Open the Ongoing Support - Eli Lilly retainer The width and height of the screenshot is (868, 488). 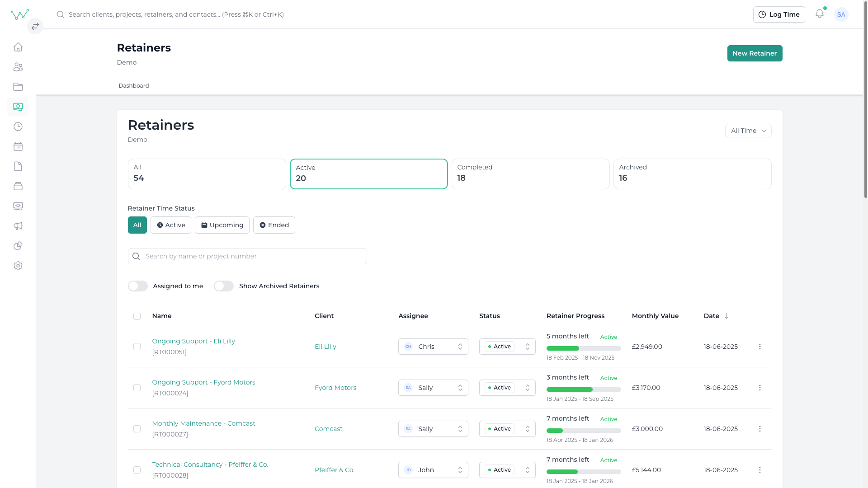(193, 341)
